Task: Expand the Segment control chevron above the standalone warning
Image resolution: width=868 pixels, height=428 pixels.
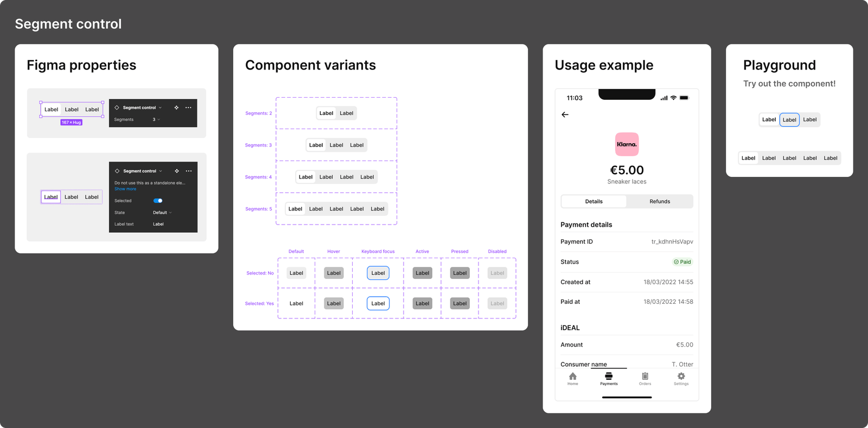Action: 161,171
